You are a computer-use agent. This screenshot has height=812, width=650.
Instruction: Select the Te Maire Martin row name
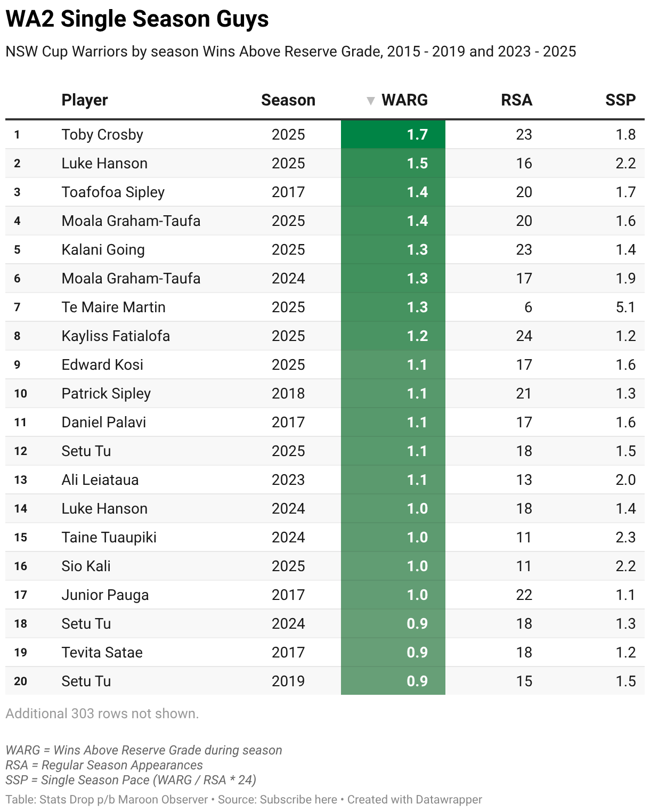(113, 307)
